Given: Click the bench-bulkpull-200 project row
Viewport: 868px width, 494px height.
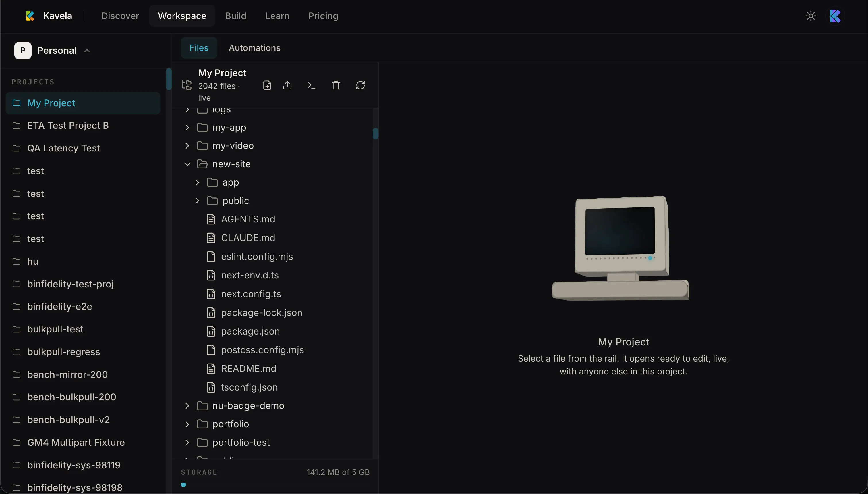Looking at the screenshot, I should pyautogui.click(x=83, y=397).
